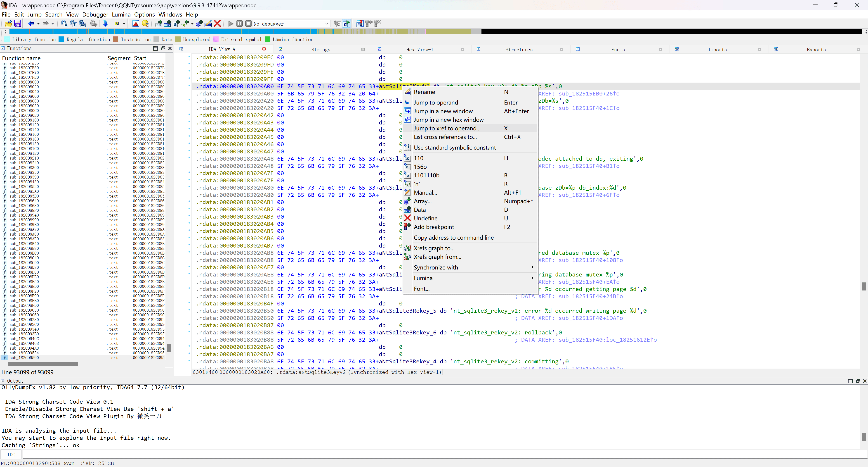Screen dimensions: 868x467
Task: Click the IDC command input field
Action: (x=438, y=455)
